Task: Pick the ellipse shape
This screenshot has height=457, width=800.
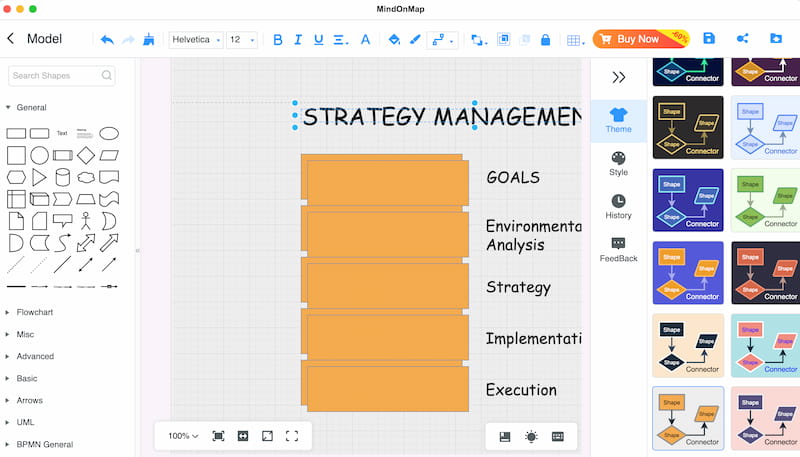Action: click(109, 134)
